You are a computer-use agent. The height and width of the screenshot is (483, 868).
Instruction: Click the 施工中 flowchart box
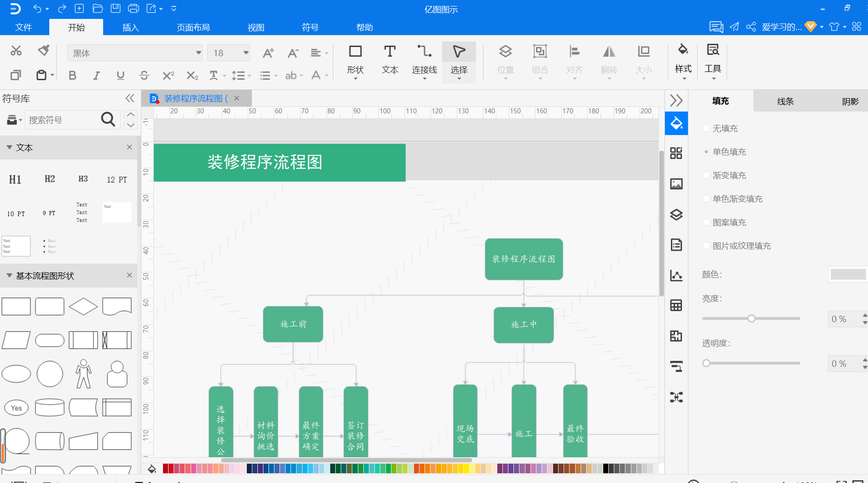(524, 324)
